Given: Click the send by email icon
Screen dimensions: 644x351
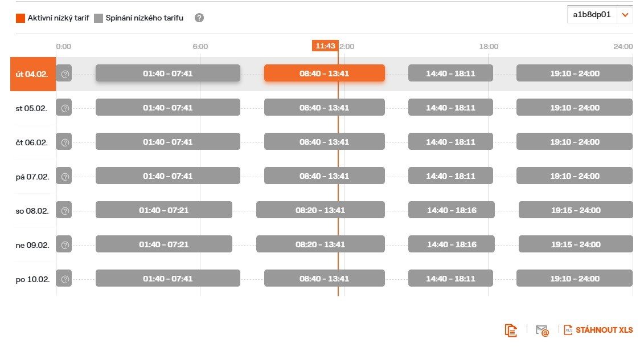Looking at the screenshot, I should [x=542, y=330].
